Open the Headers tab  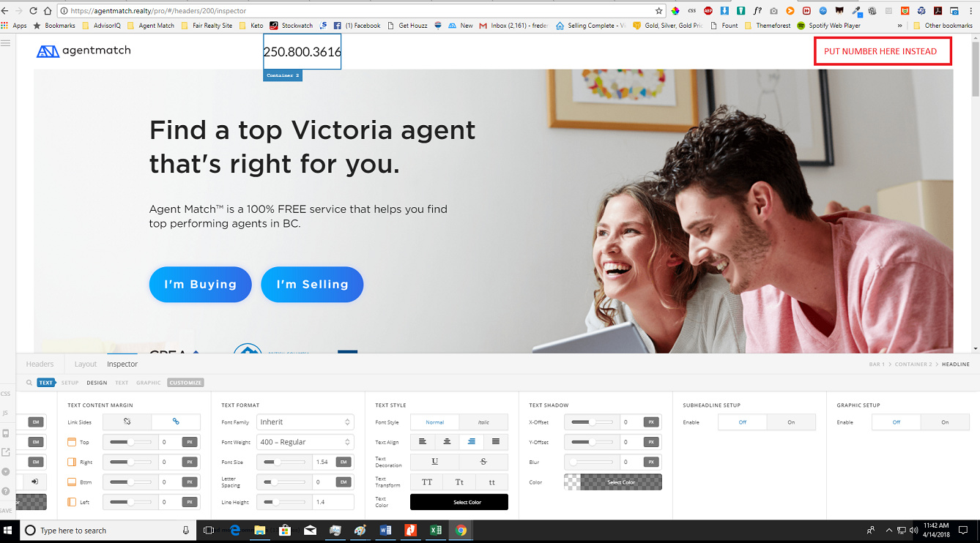click(x=40, y=364)
